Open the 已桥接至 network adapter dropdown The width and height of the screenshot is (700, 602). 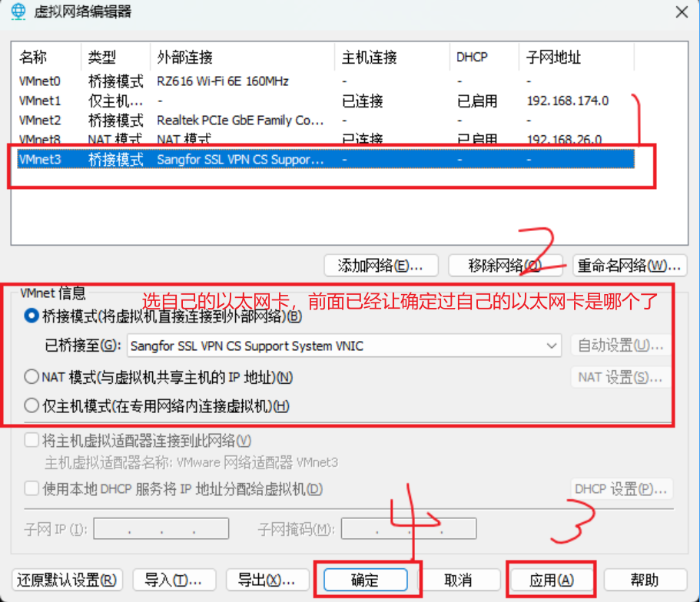click(552, 346)
